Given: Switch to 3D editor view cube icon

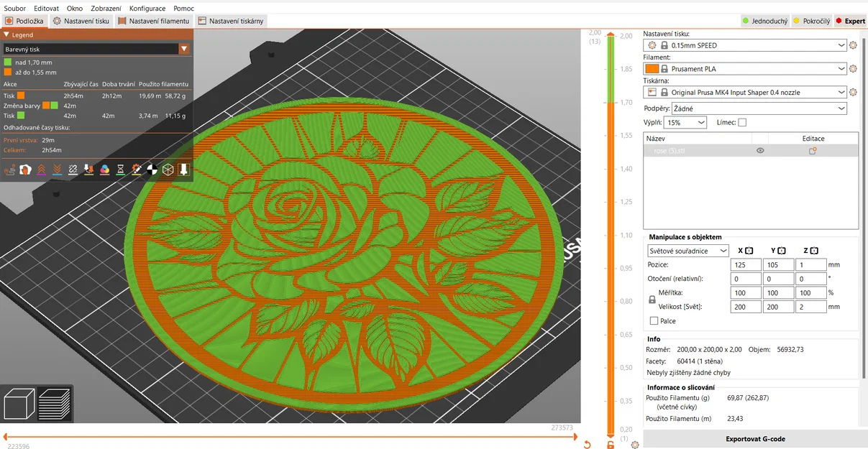Looking at the screenshot, I should pyautogui.click(x=18, y=404).
